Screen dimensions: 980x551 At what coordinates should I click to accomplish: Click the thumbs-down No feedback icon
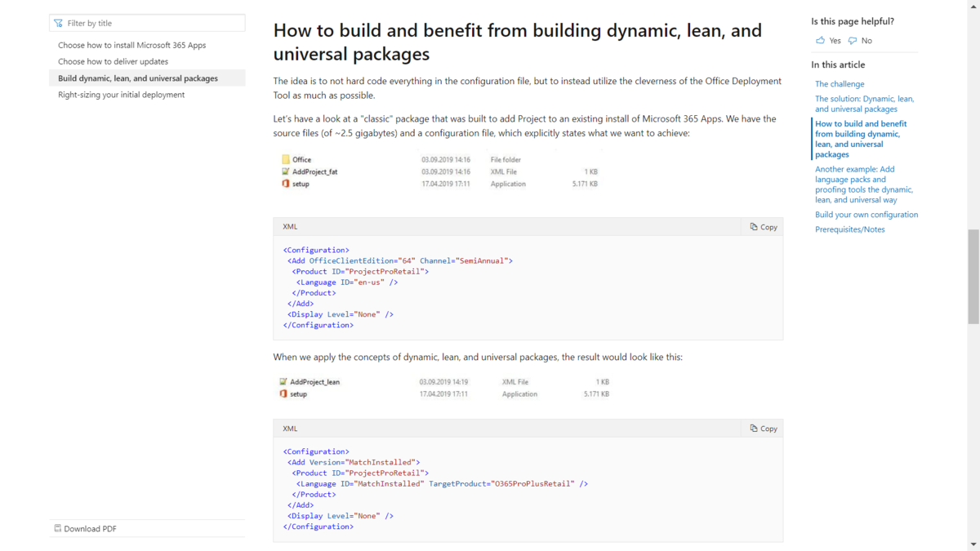pos(853,40)
